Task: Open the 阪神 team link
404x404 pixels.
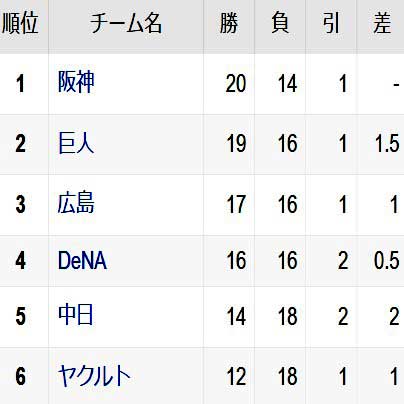Action: 76,82
